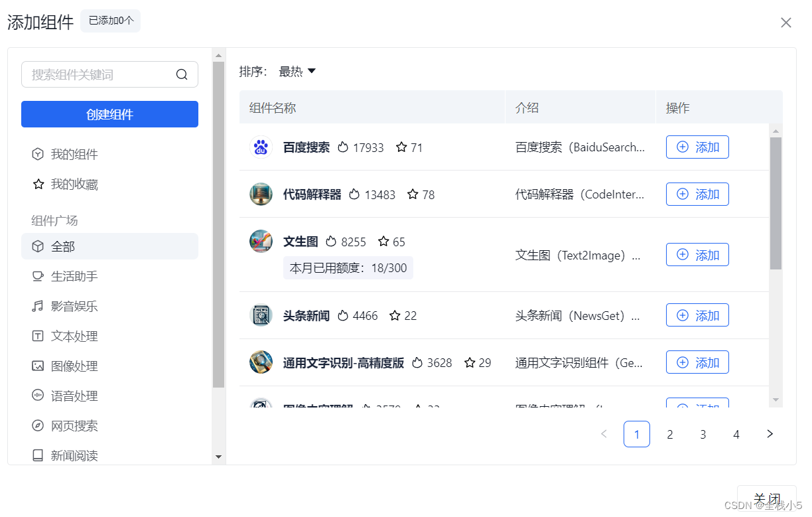This screenshot has width=812, height=517.
Task: Click the cube icon beside 我的组件
Action: pos(38,154)
